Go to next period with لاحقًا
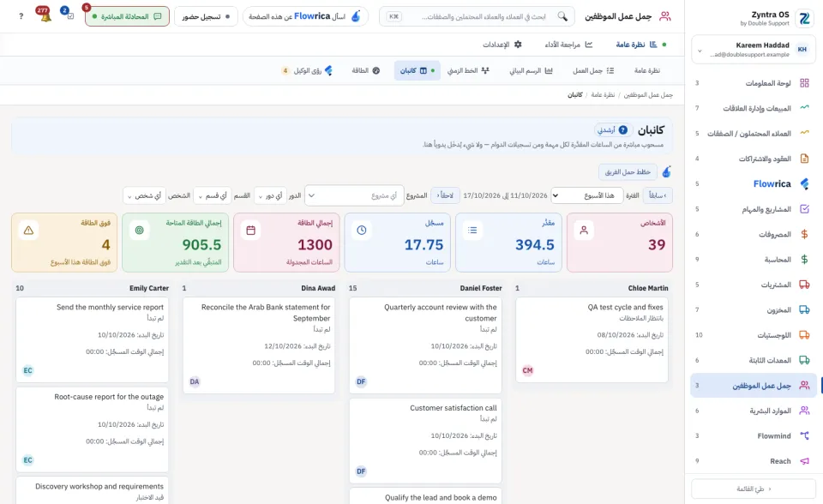Viewport: 823px width, 504px height. point(445,195)
